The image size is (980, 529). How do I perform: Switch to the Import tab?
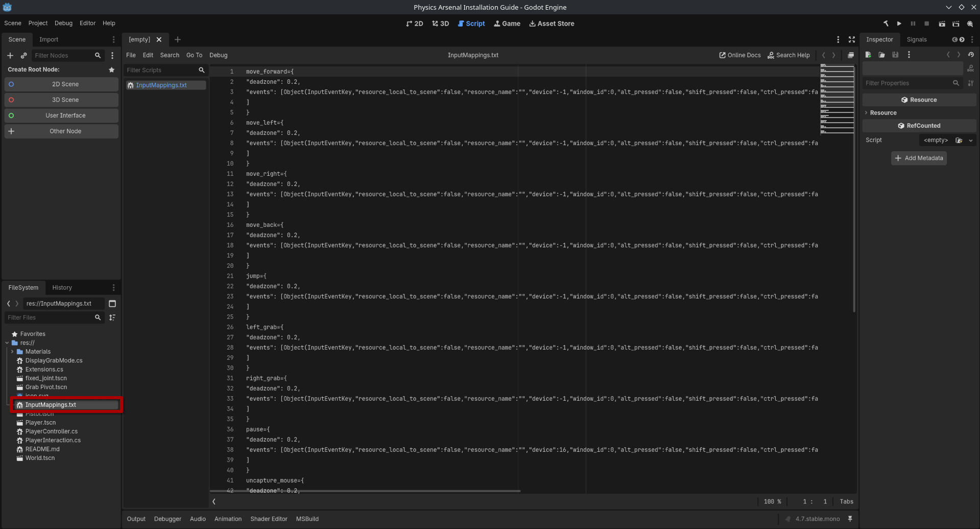coord(49,39)
